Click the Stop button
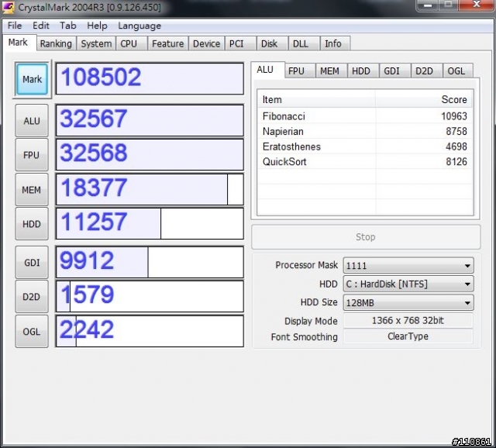 366,237
